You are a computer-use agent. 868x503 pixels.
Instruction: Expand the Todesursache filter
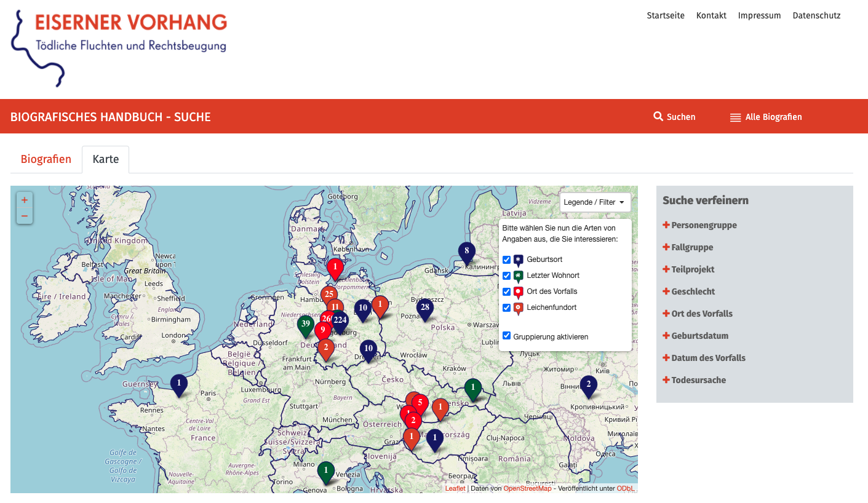(x=694, y=380)
